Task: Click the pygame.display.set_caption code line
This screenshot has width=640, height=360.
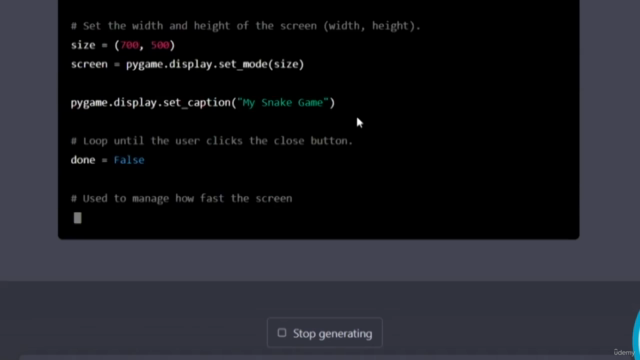Action: point(203,102)
